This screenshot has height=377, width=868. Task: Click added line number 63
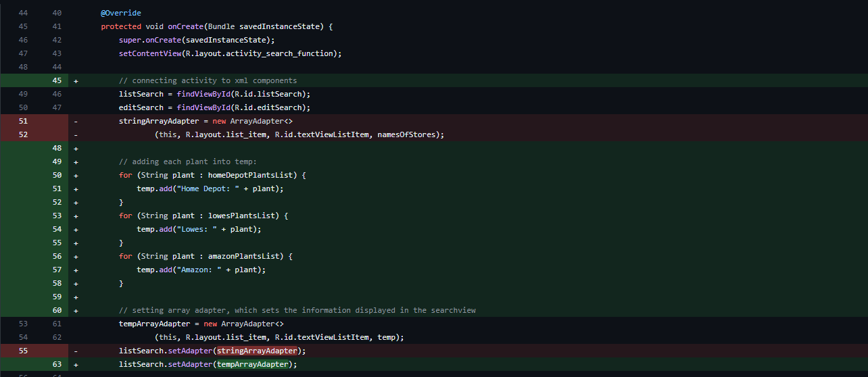point(57,364)
